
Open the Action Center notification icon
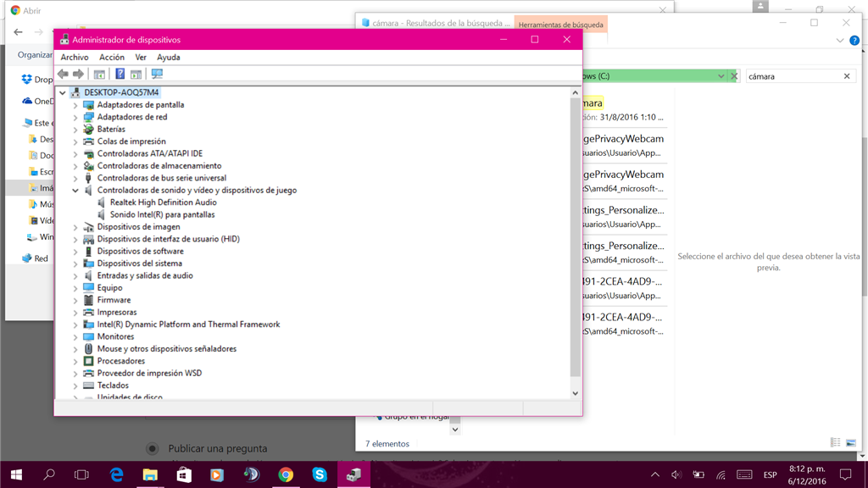pos(845,474)
